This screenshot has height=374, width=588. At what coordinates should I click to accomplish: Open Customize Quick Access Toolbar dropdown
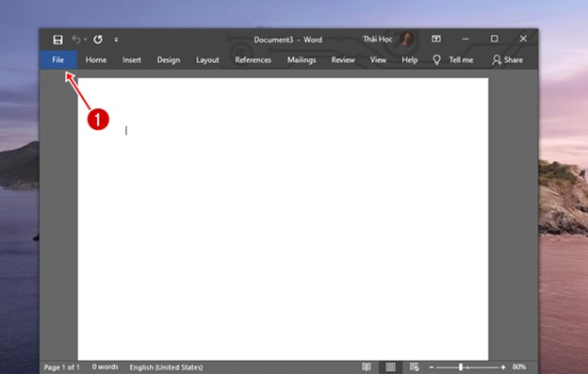pos(116,40)
